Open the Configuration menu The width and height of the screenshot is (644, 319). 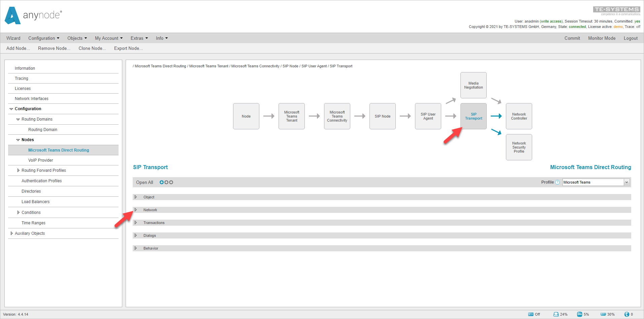pos(44,38)
